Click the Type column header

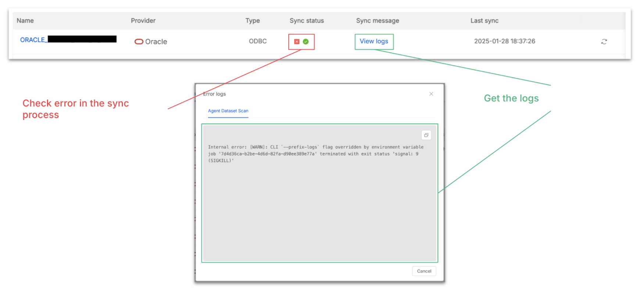(x=253, y=21)
